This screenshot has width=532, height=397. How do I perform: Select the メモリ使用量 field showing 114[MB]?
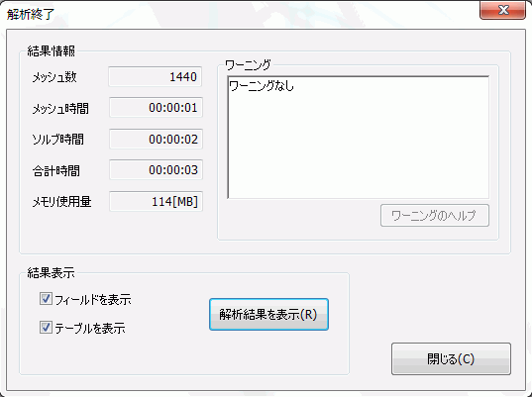[156, 201]
